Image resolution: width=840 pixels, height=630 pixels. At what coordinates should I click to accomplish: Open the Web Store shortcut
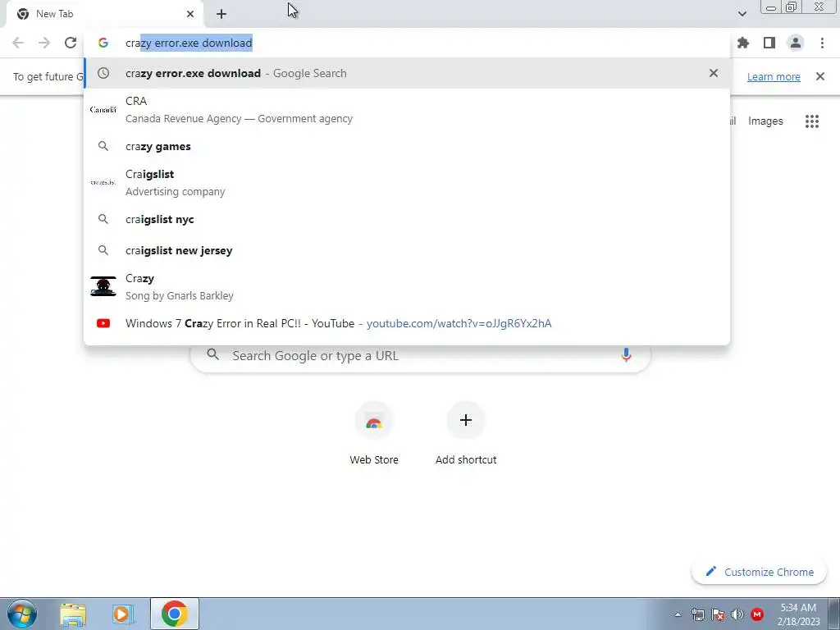[374, 433]
